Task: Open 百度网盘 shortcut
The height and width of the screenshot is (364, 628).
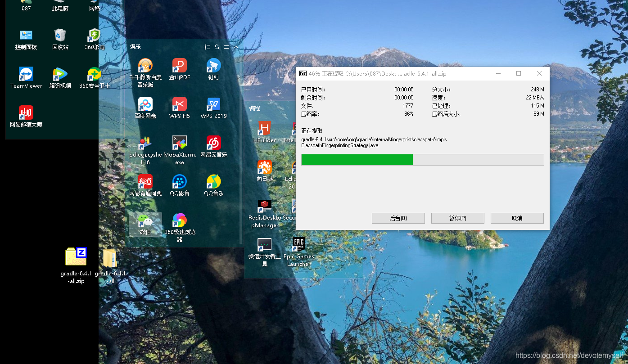Action: (x=145, y=108)
